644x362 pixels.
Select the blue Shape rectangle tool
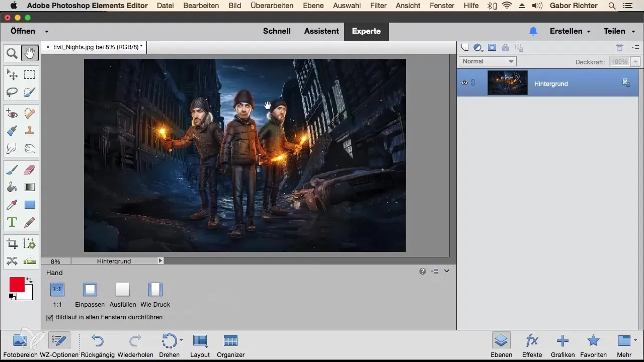30,205
